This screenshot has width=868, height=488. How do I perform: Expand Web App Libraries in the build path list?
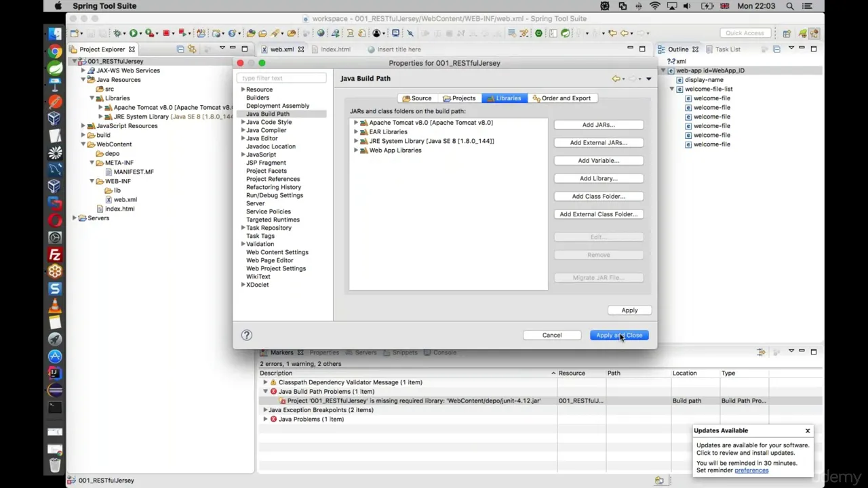pyautogui.click(x=356, y=150)
